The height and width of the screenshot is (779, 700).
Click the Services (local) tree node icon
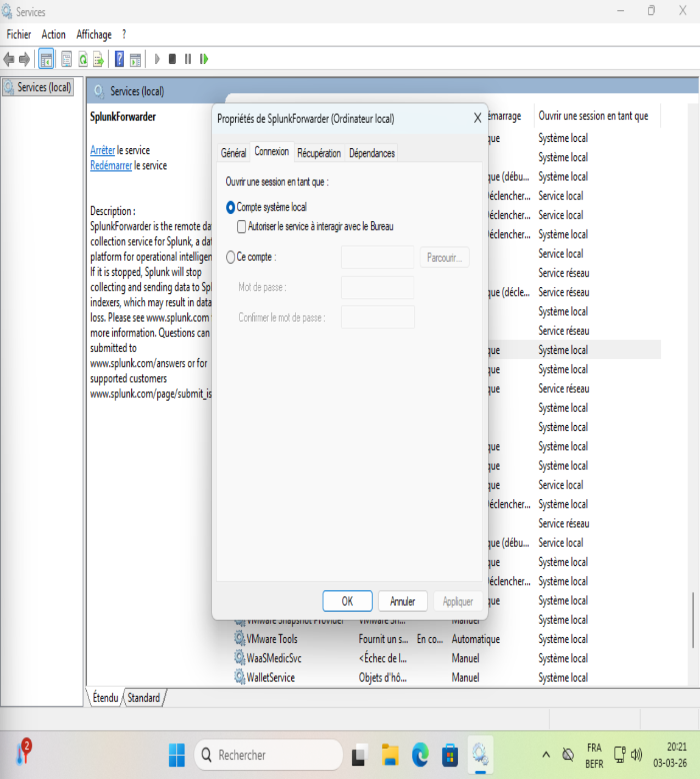[9, 87]
